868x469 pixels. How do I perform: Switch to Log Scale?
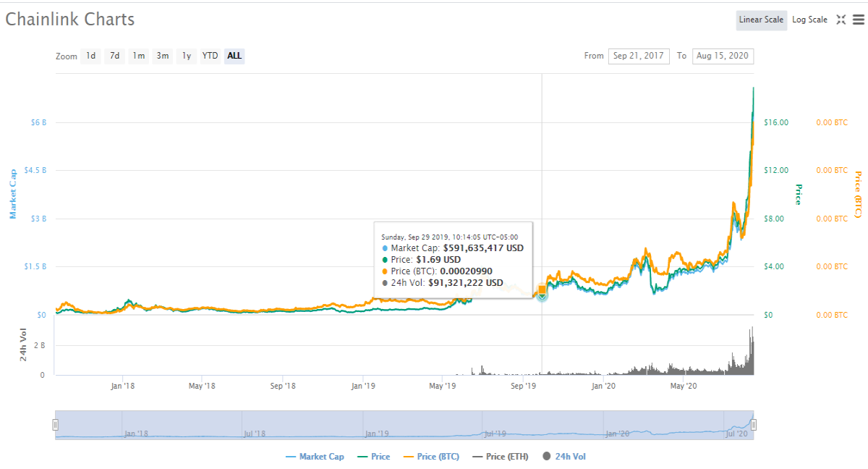pos(809,20)
